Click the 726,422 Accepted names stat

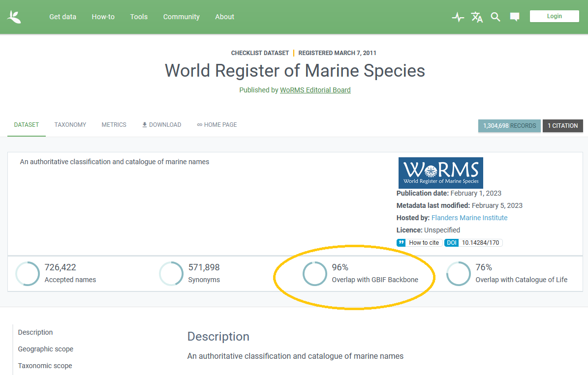[x=70, y=273]
